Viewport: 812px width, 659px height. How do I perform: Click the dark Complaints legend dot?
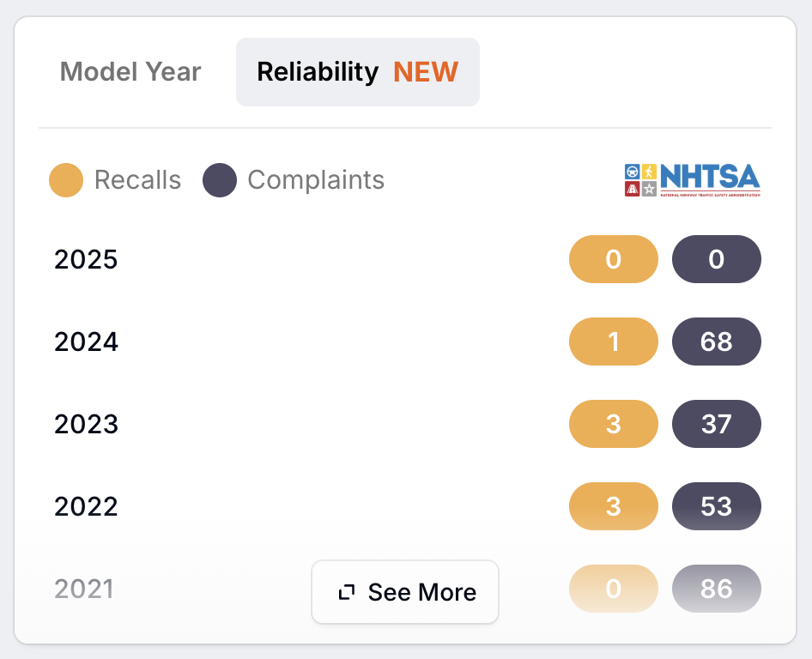coord(220,180)
